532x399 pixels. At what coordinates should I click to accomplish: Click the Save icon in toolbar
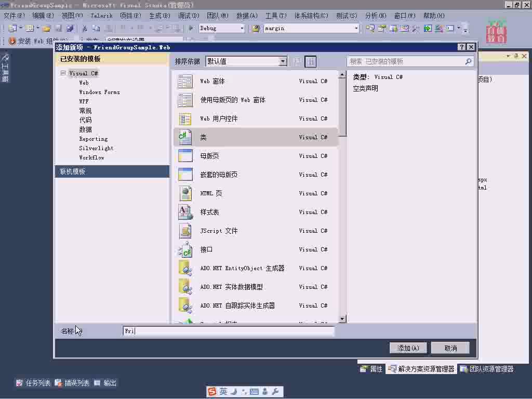(59, 29)
